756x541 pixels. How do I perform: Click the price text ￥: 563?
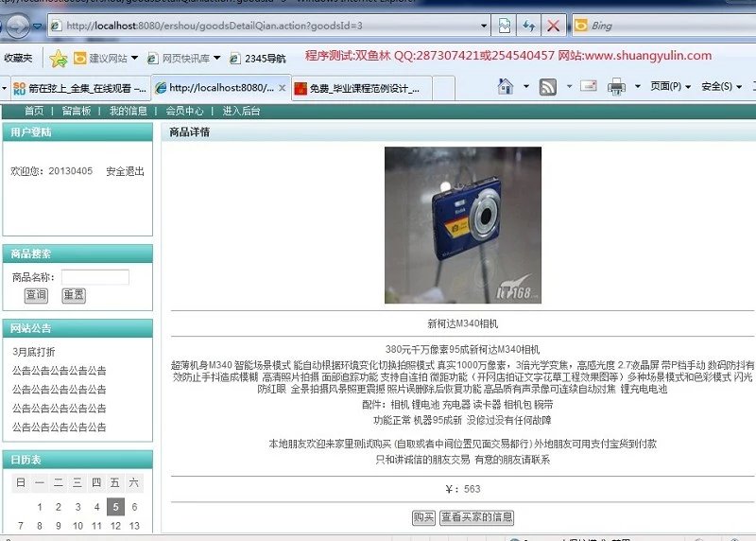coord(462,489)
